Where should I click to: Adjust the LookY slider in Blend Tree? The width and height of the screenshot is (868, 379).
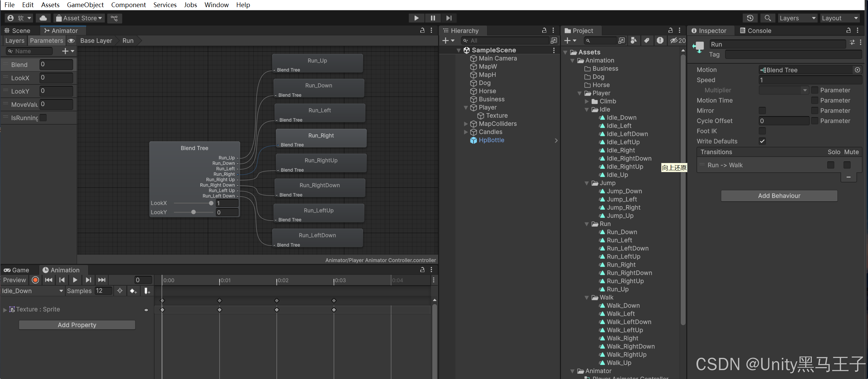pos(193,212)
